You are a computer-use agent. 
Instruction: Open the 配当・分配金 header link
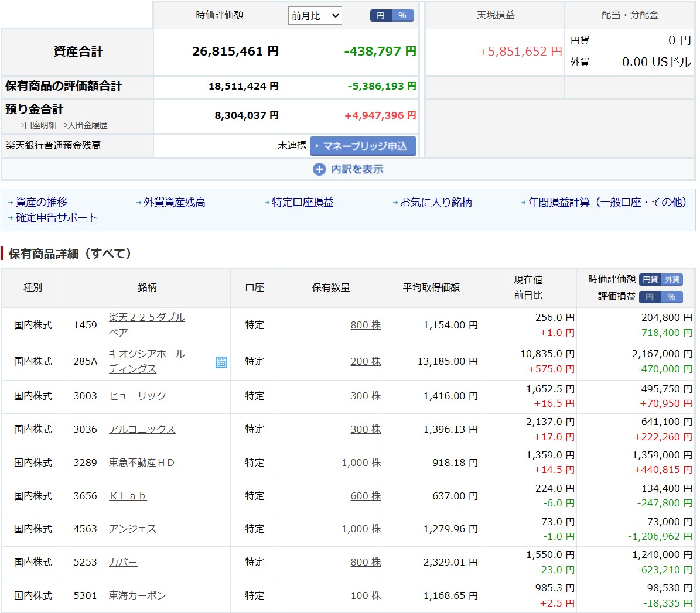630,15
